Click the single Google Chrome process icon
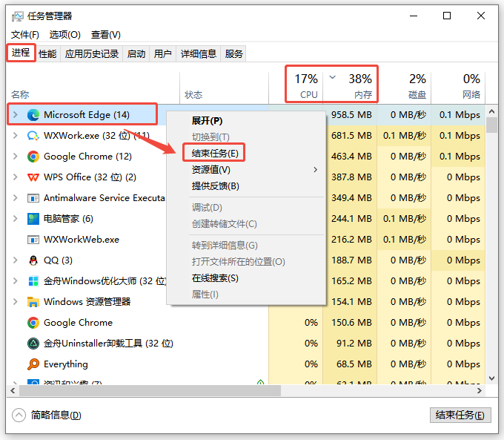Screen dimensions: 504x440 click(x=33, y=323)
